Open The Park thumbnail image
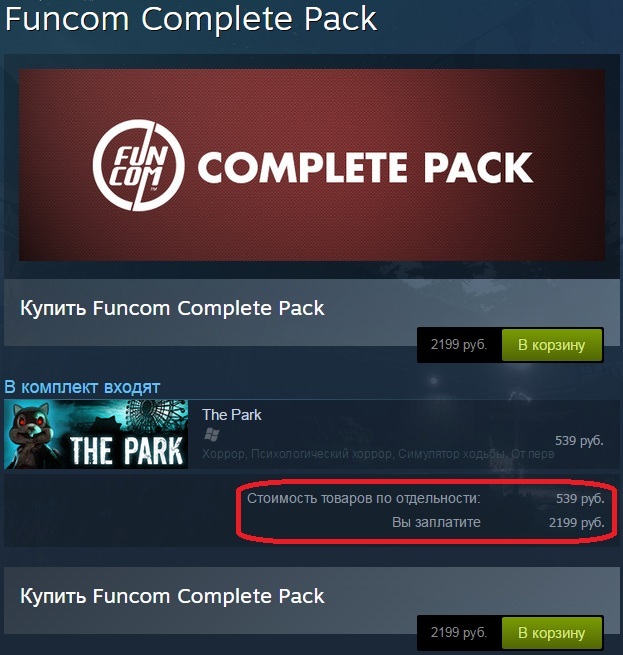 [x=96, y=434]
